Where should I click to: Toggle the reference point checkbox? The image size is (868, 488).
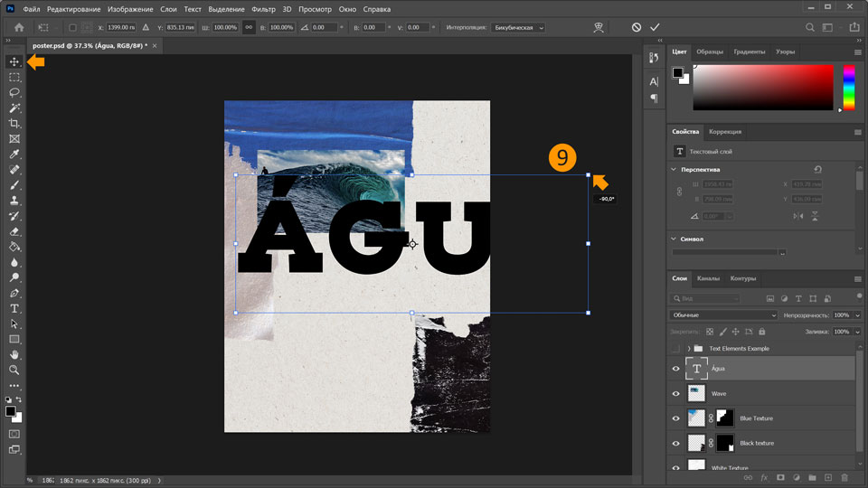point(72,27)
